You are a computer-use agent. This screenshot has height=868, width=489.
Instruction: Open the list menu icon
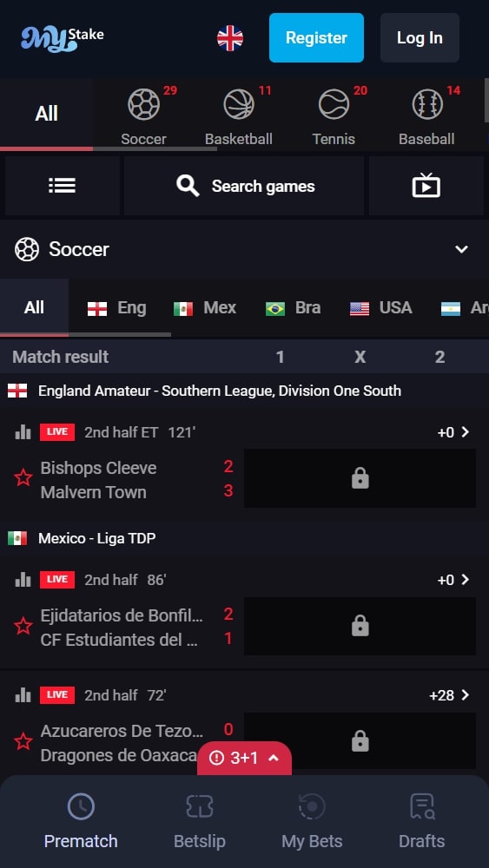62,186
